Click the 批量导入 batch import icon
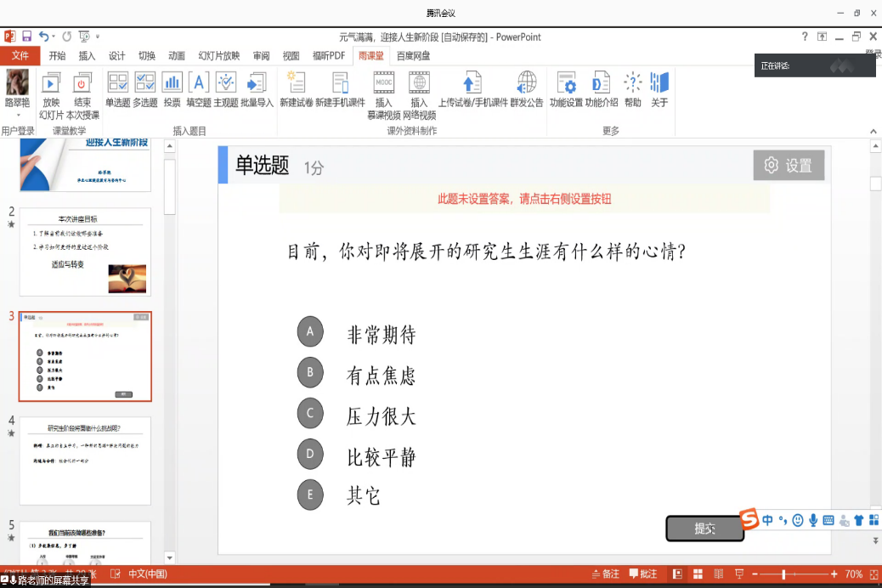 (257, 89)
